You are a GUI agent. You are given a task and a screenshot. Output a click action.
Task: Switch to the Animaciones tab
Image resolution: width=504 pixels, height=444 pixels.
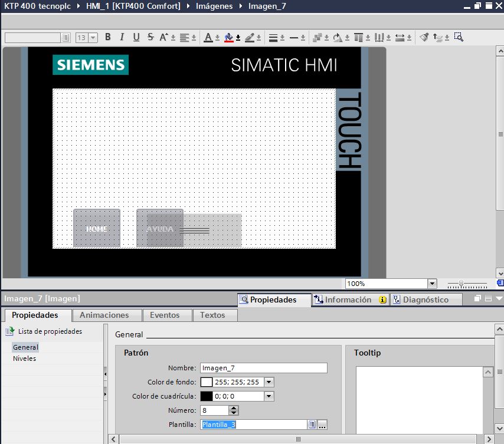tap(104, 315)
